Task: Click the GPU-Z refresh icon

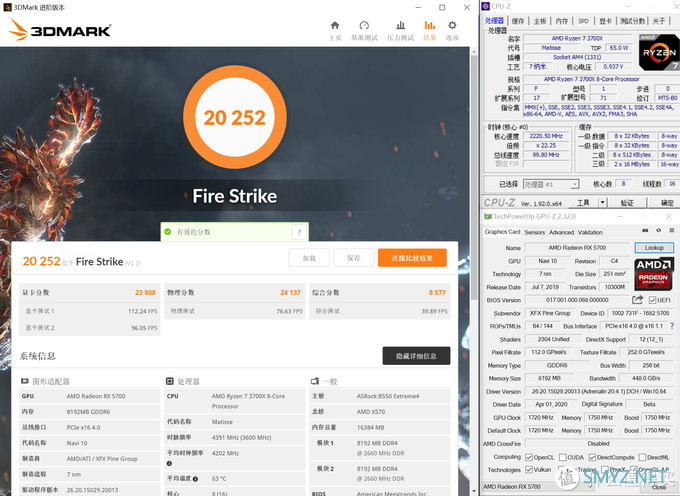Action: tap(658, 230)
